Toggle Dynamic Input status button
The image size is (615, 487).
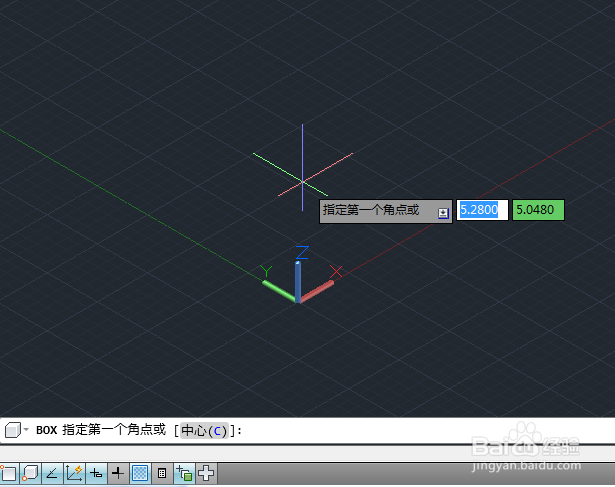(x=96, y=473)
